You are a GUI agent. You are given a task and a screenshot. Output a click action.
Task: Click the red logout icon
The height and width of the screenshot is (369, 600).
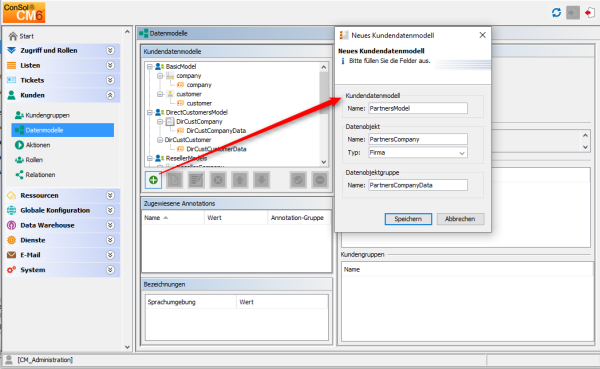590,13
